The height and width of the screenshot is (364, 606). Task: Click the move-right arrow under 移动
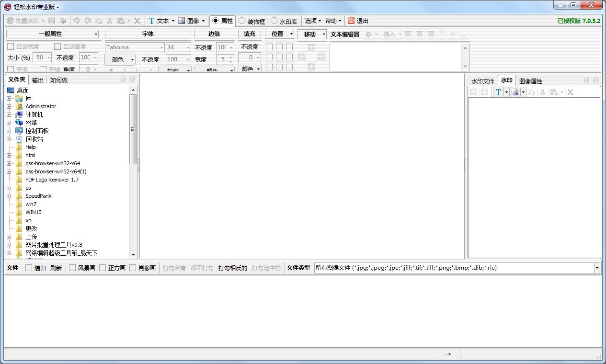321,57
